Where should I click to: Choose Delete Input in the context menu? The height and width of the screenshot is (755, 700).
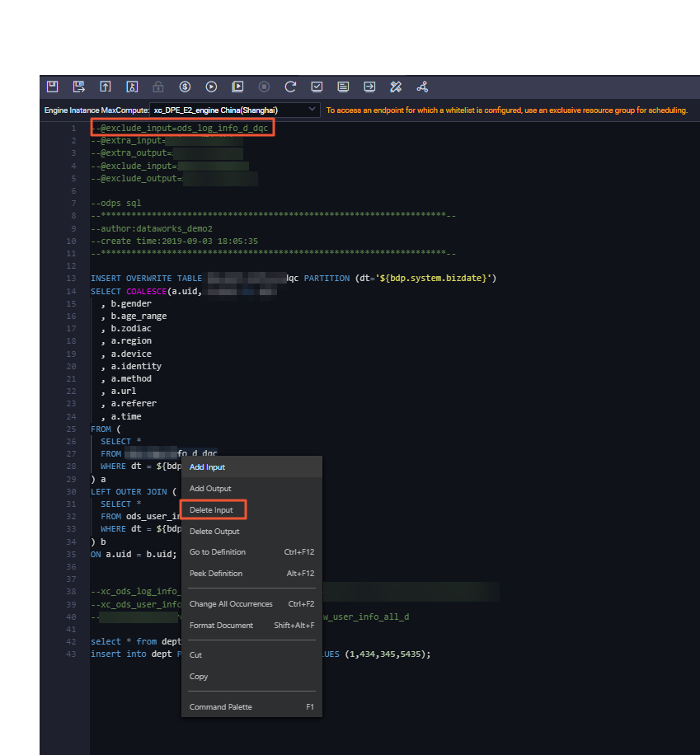[x=211, y=510]
